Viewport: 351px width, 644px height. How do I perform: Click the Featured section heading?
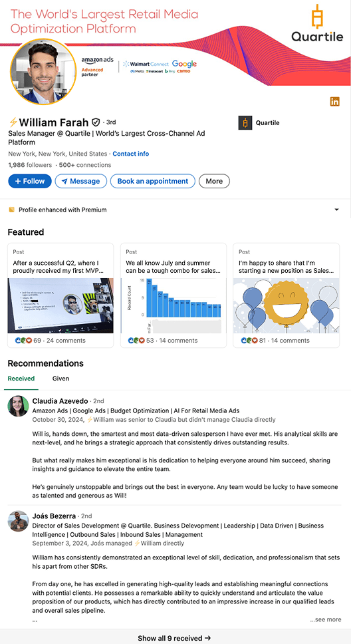26,232
